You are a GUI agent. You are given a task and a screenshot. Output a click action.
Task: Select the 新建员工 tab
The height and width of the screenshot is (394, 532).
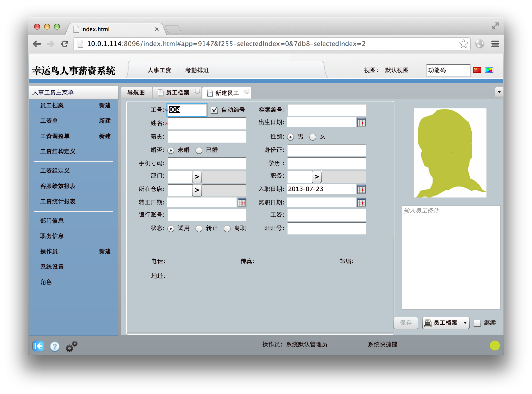(x=227, y=93)
